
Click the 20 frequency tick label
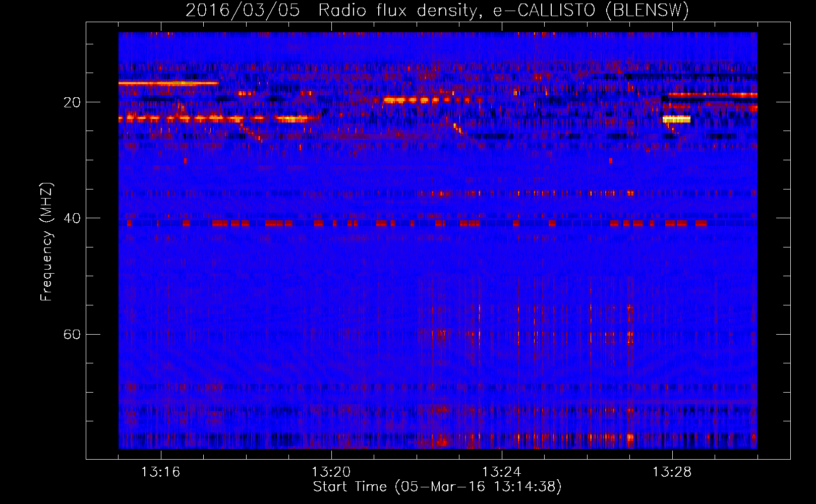[x=72, y=102]
